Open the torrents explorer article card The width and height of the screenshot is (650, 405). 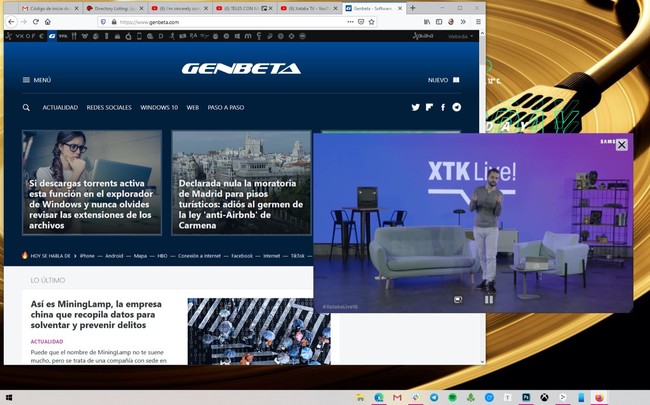pyautogui.click(x=92, y=182)
